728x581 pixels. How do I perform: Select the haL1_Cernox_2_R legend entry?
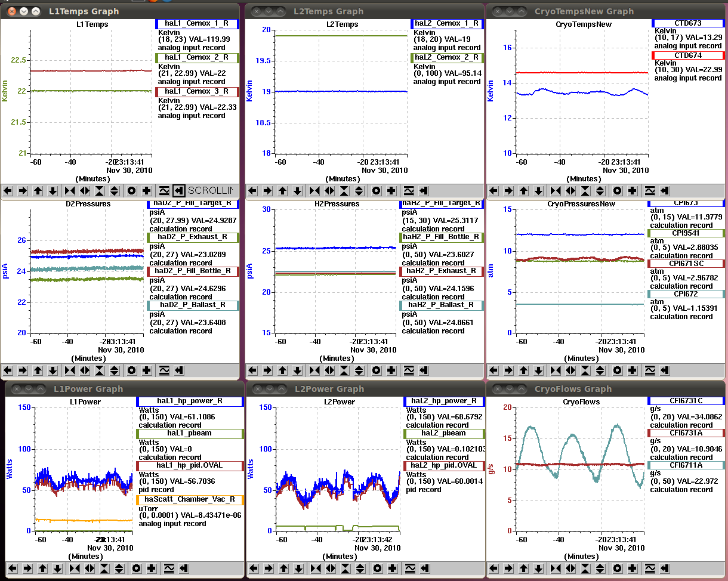[x=197, y=58]
